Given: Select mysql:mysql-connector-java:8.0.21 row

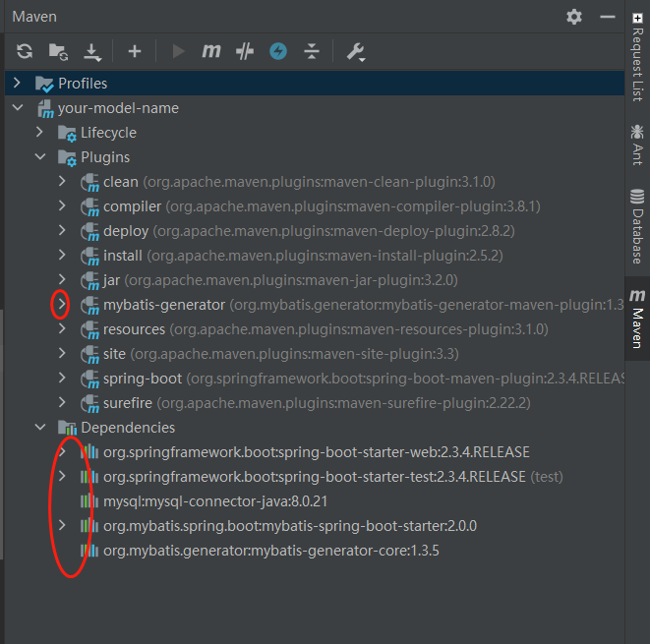Looking at the screenshot, I should [x=315, y=501].
